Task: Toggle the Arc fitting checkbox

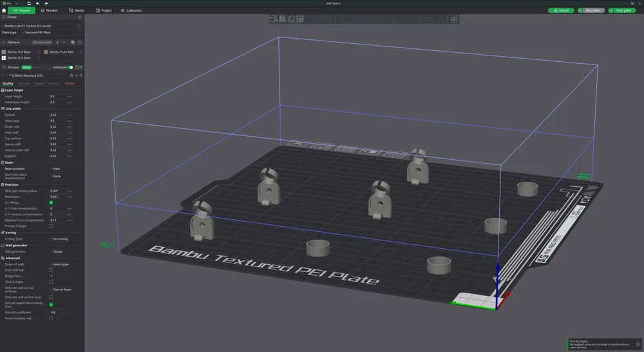Action: (51, 202)
